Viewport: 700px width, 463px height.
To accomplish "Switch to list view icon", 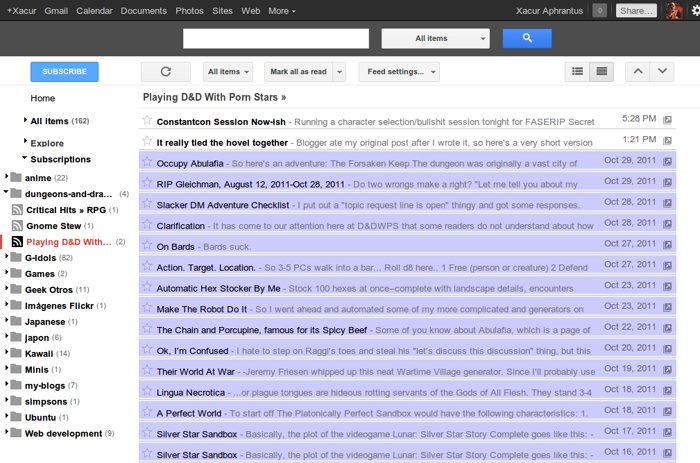I will tap(577, 71).
